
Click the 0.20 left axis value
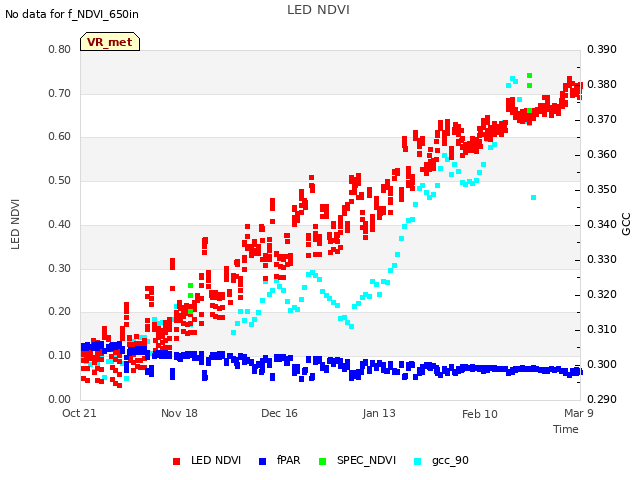pyautogui.click(x=60, y=311)
